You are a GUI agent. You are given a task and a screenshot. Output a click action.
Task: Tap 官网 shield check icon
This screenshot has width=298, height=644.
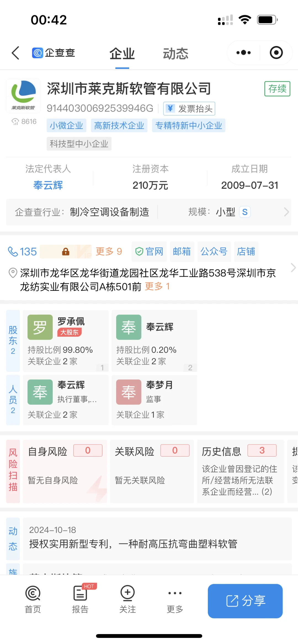139,251
